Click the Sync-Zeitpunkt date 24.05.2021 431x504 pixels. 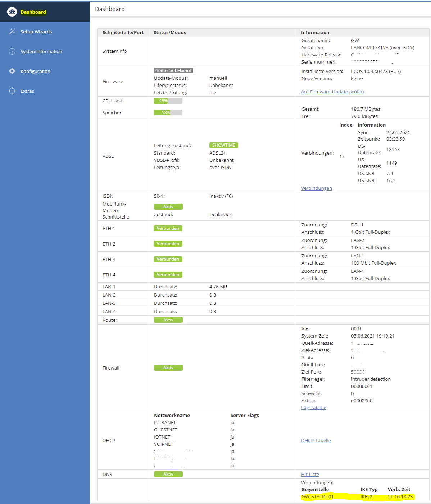click(x=398, y=133)
